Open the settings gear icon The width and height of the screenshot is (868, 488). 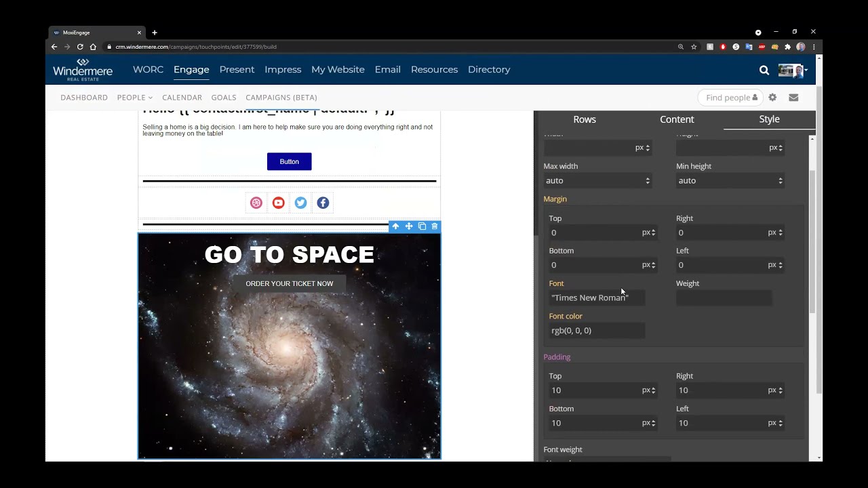click(x=772, y=98)
